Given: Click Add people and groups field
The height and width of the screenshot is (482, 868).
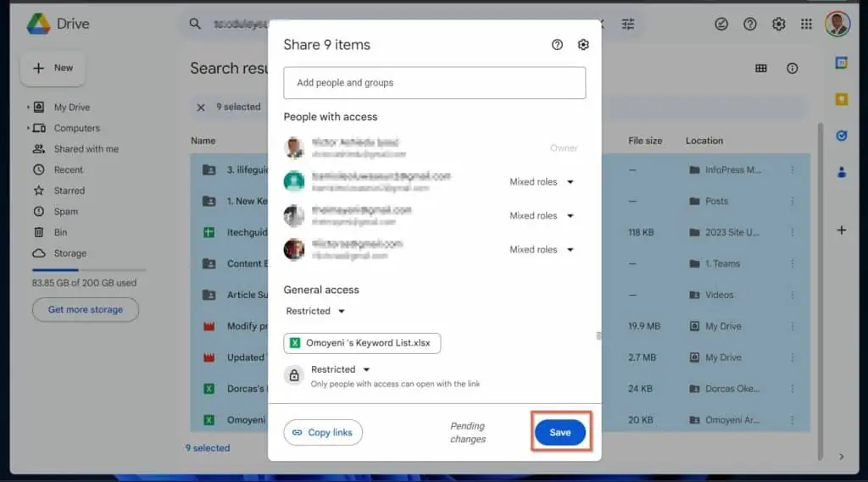Looking at the screenshot, I should [x=434, y=83].
